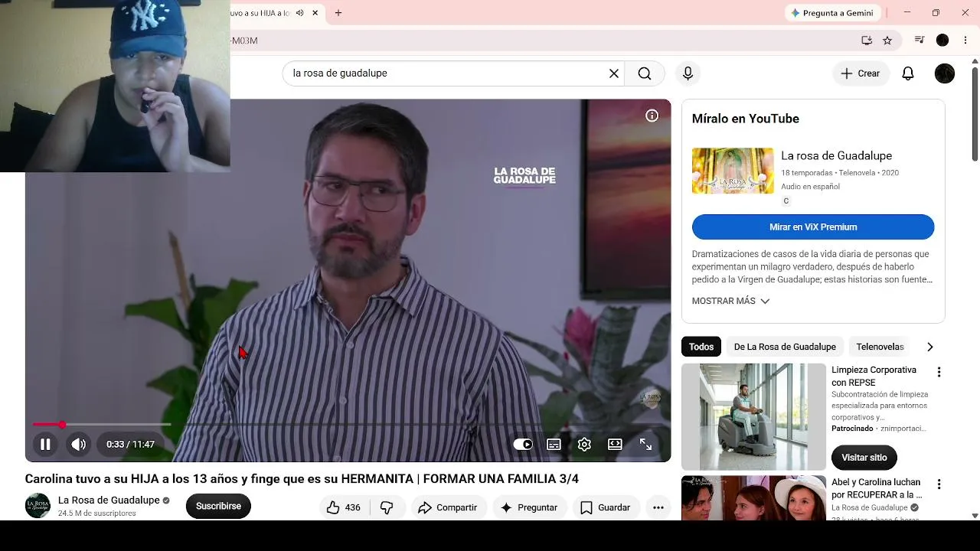The width and height of the screenshot is (980, 551).
Task: Start voice search with microphone
Action: coord(688,73)
